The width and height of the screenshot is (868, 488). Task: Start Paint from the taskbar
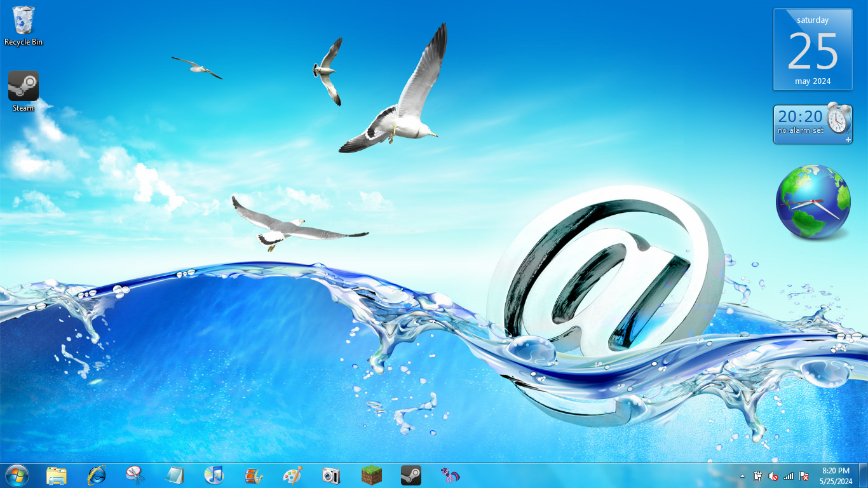293,475
